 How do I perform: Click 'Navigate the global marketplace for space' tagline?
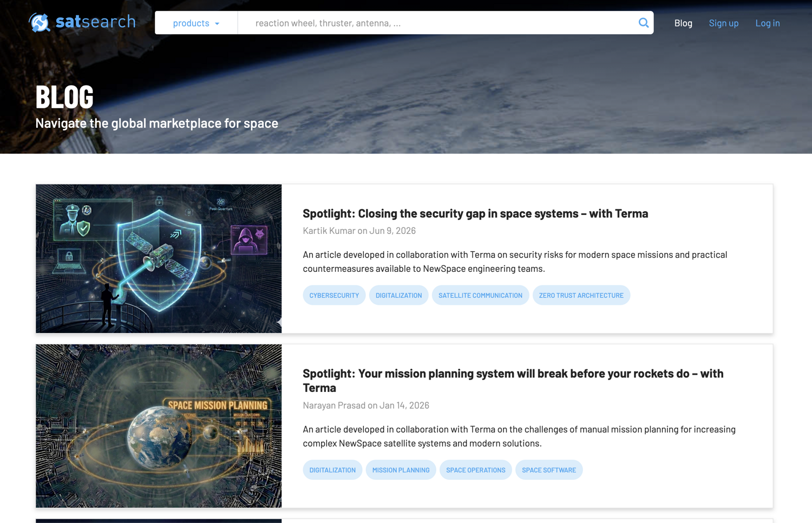pos(156,123)
